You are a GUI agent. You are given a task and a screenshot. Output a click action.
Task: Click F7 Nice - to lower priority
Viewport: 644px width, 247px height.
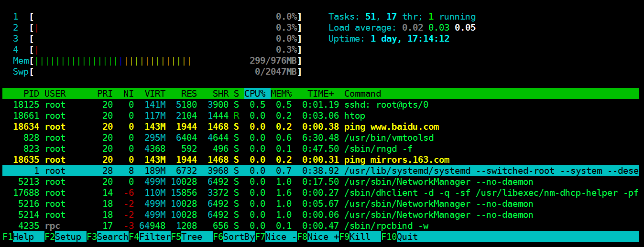click(x=276, y=237)
